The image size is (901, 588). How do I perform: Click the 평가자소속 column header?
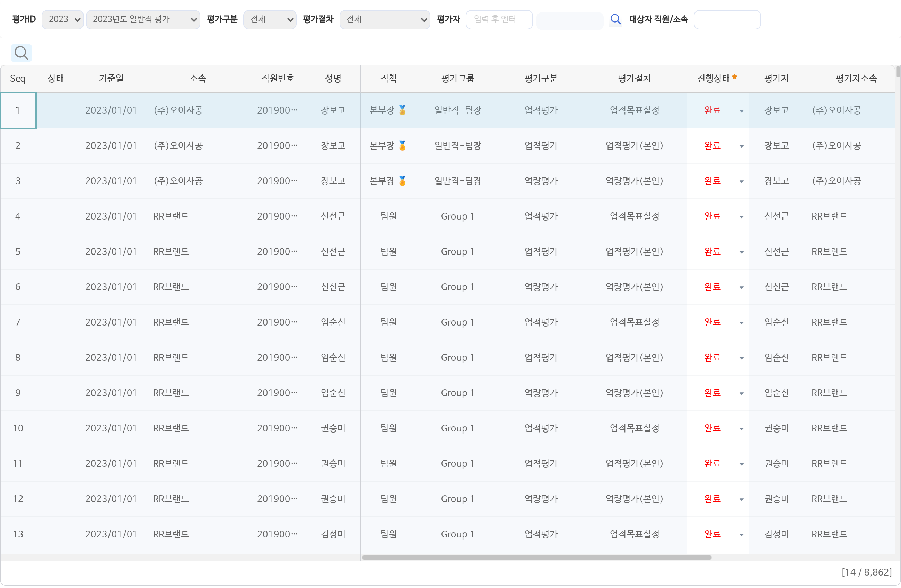[x=856, y=79]
